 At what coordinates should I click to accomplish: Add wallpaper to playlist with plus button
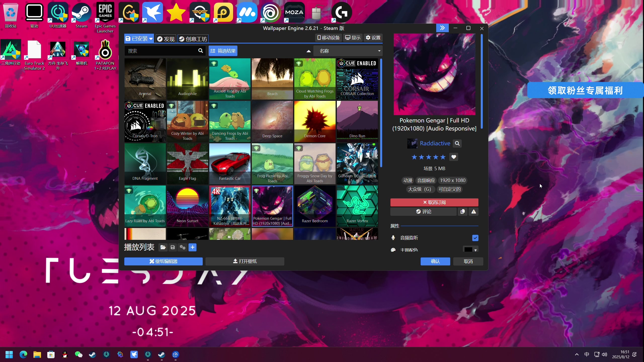click(192, 247)
